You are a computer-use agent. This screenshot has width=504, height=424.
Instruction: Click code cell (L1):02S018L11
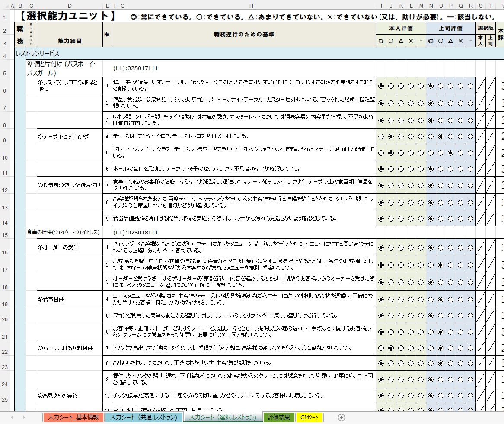(x=135, y=233)
